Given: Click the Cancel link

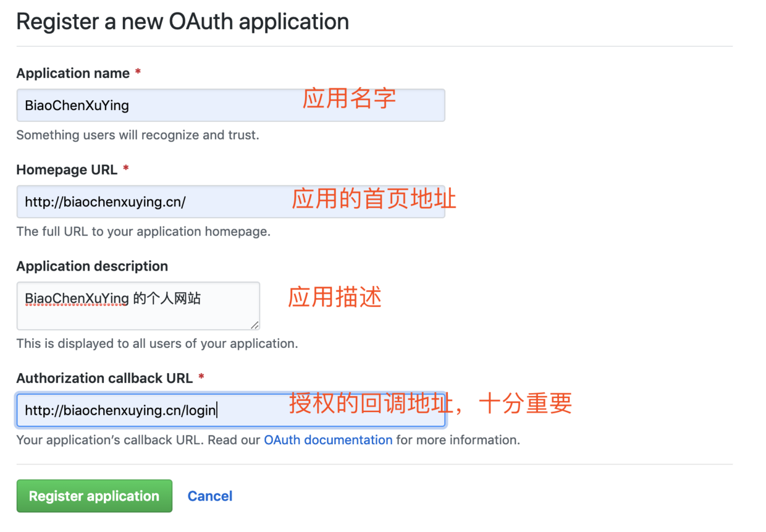Looking at the screenshot, I should [210, 496].
